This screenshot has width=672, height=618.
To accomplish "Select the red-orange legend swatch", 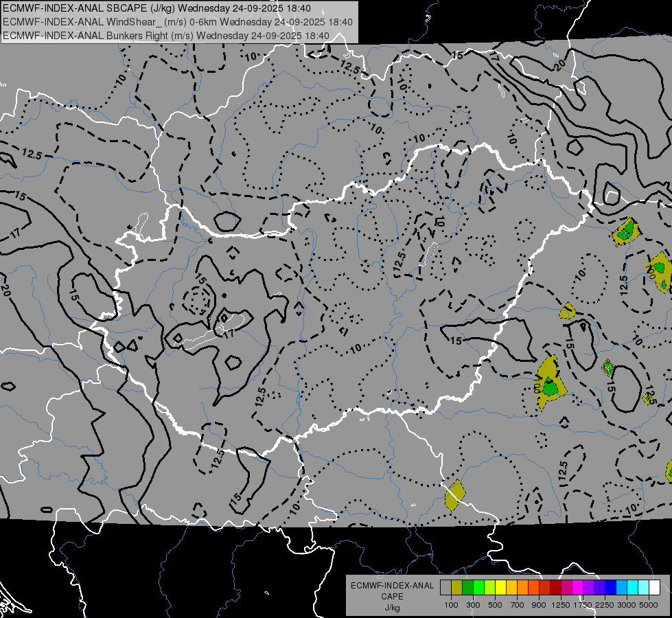I will (x=533, y=587).
